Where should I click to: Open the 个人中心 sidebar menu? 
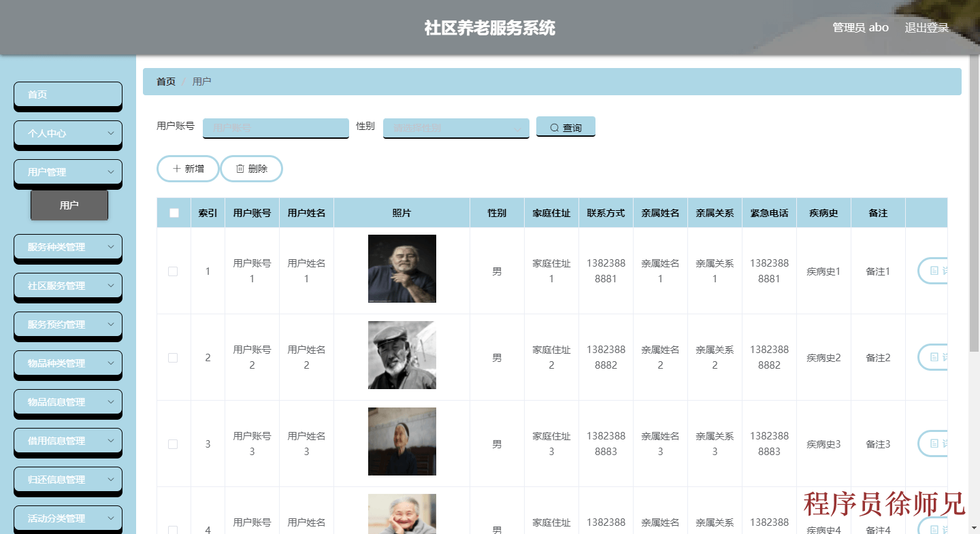point(67,133)
